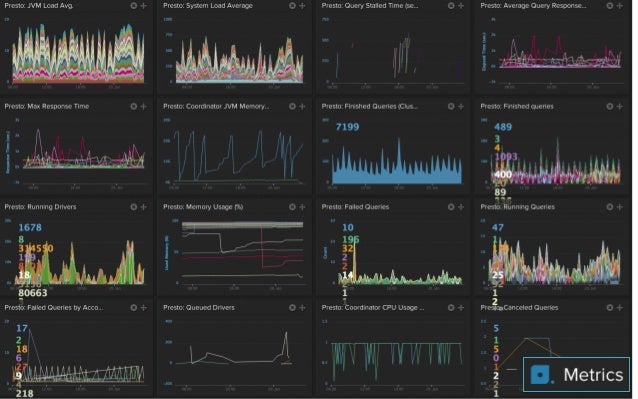The height and width of the screenshot is (399, 638).
Task: Click the 'Presto: Coordinator CPU Usage' title
Action: (x=373, y=307)
